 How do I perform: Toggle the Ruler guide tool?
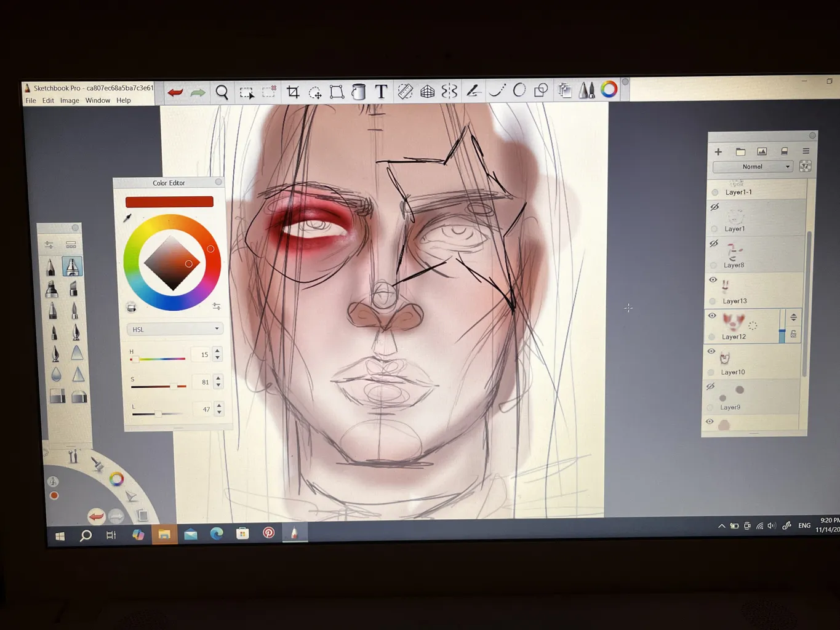(405, 92)
